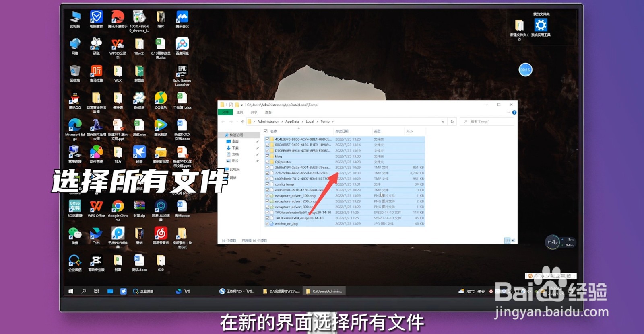Expand the chevron after Local in the address path
Image resolution: width=644 pixels, height=334 pixels.
tap(317, 121)
